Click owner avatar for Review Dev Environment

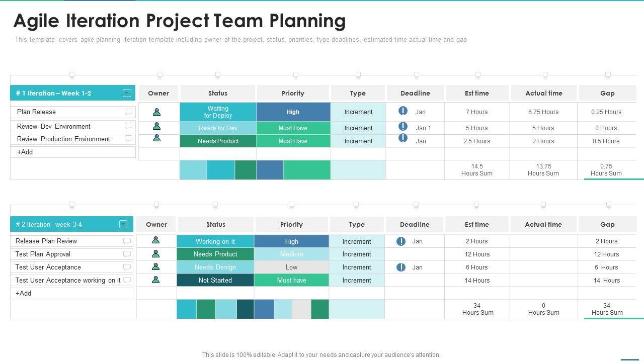[x=157, y=126]
